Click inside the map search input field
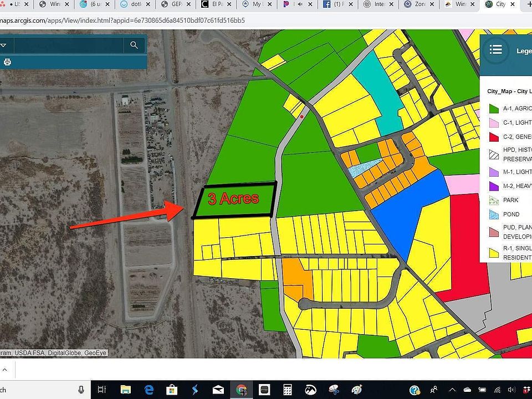The height and width of the screenshot is (399, 532). 69,45
